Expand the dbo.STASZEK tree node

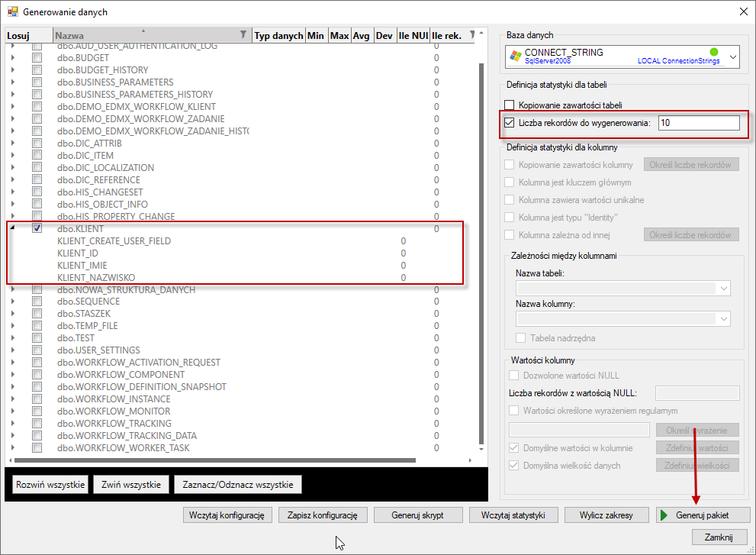(x=12, y=314)
